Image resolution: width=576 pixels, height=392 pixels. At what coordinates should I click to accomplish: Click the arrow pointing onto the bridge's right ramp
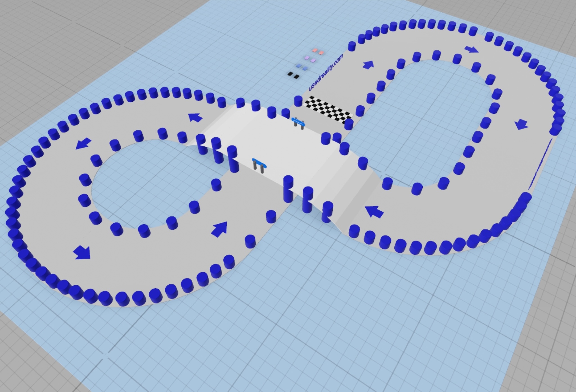click(374, 211)
